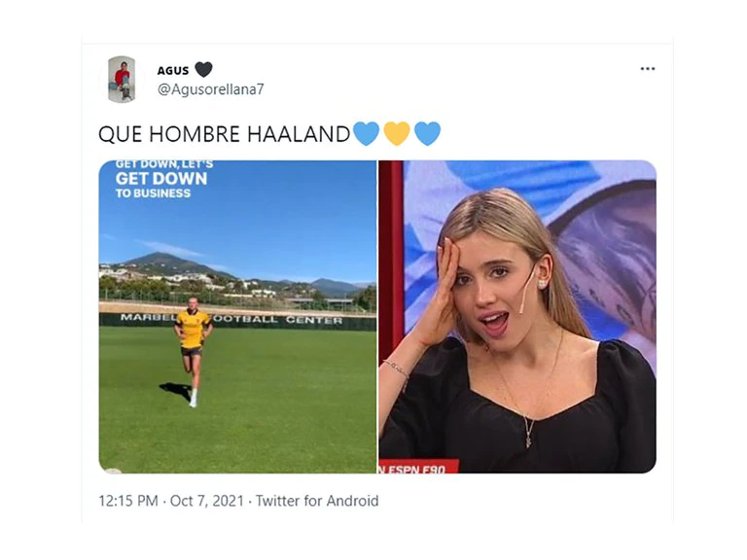Viewport: 747px width, 560px height.
Task: Click the presenter's pendant necklace
Action: 529,432
